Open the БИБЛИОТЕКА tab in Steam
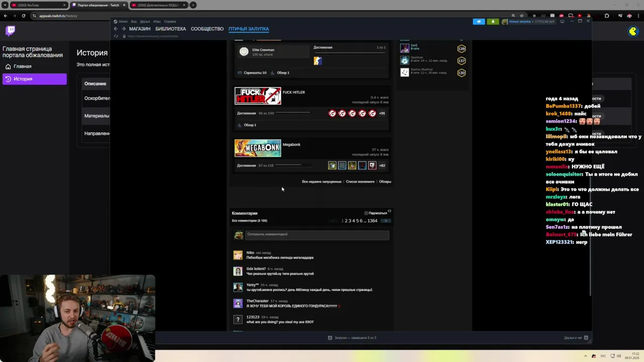The width and height of the screenshot is (644, 362). click(x=171, y=29)
